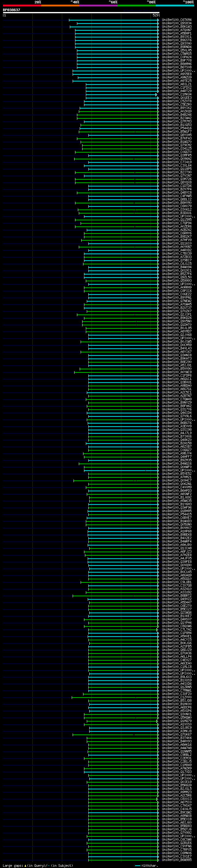Image resolution: width=197 pixels, height=868 pixels.
Task: Open hit UniRef100_Q9S834
Action: (177, 23)
